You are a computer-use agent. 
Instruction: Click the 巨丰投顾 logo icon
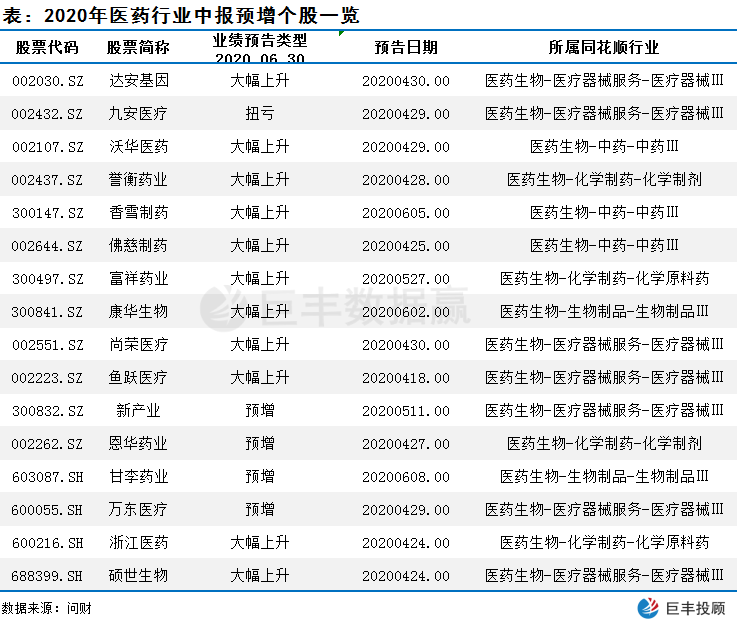649,608
